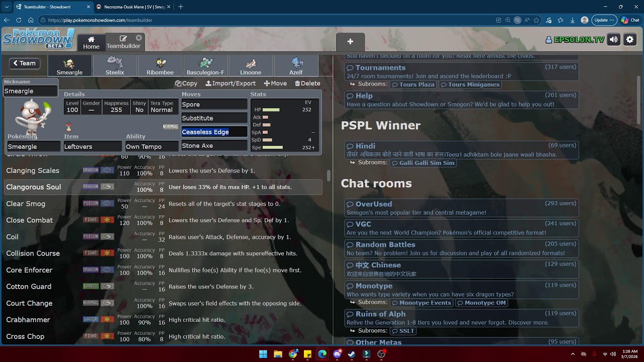Select the Substitute move slot

click(x=214, y=118)
